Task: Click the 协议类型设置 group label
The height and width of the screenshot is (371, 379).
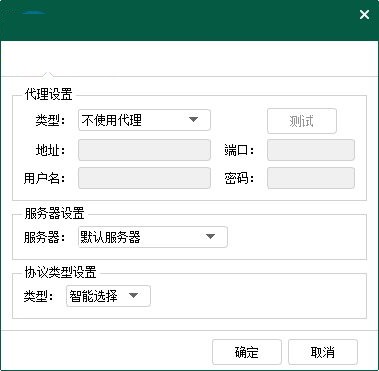Action: click(x=60, y=273)
